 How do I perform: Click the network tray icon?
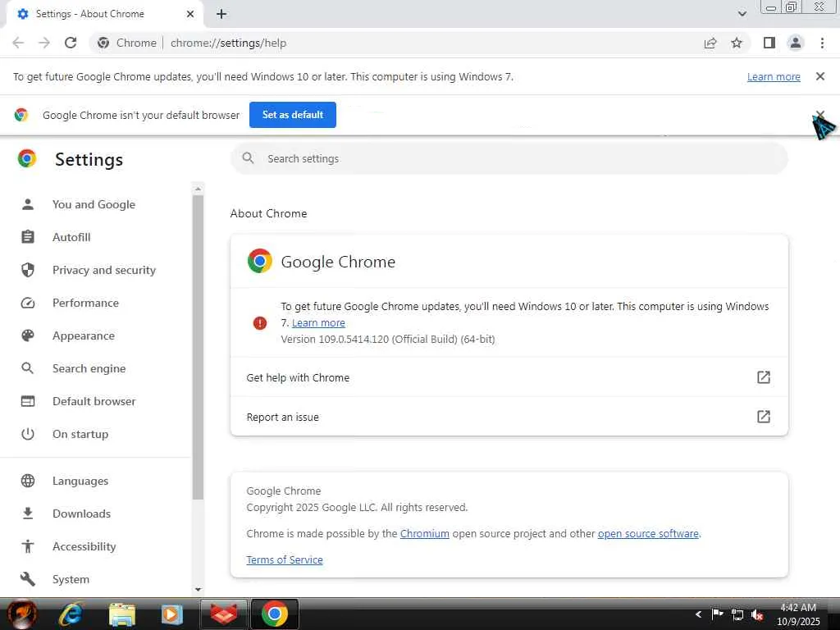click(x=737, y=615)
